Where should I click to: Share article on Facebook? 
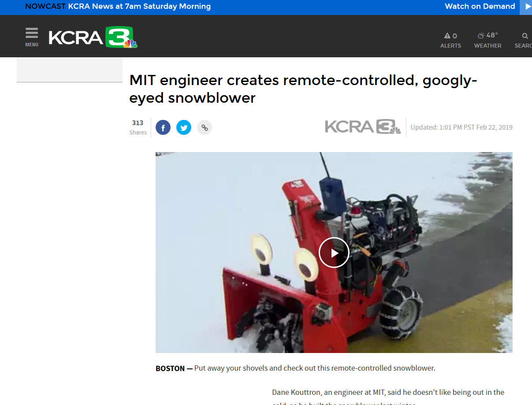163,128
